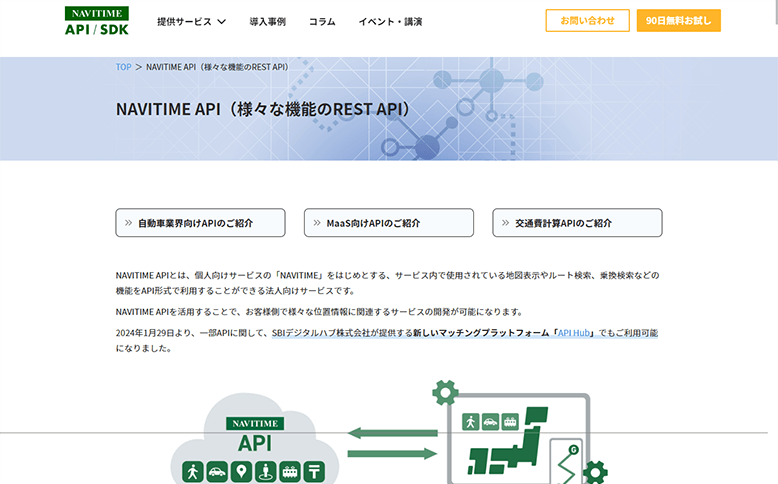The image size is (778, 484).
Task: Follow the TOP breadcrumb link
Action: point(123,67)
